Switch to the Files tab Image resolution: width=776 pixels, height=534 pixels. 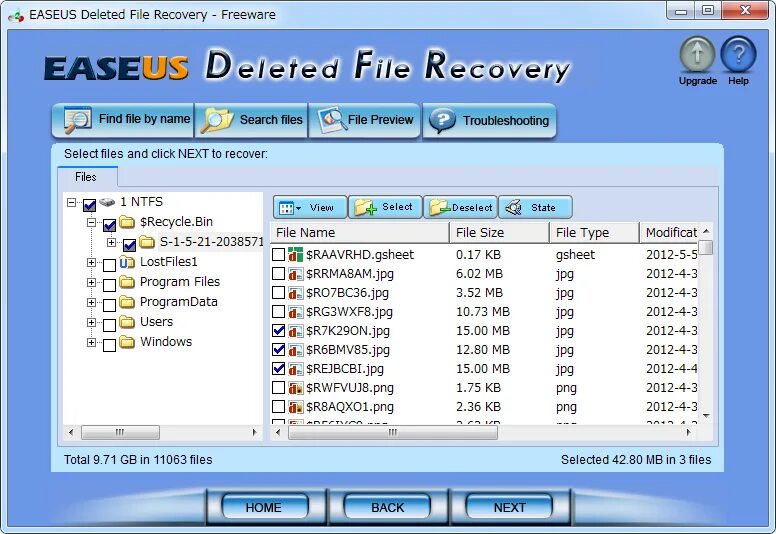point(86,177)
